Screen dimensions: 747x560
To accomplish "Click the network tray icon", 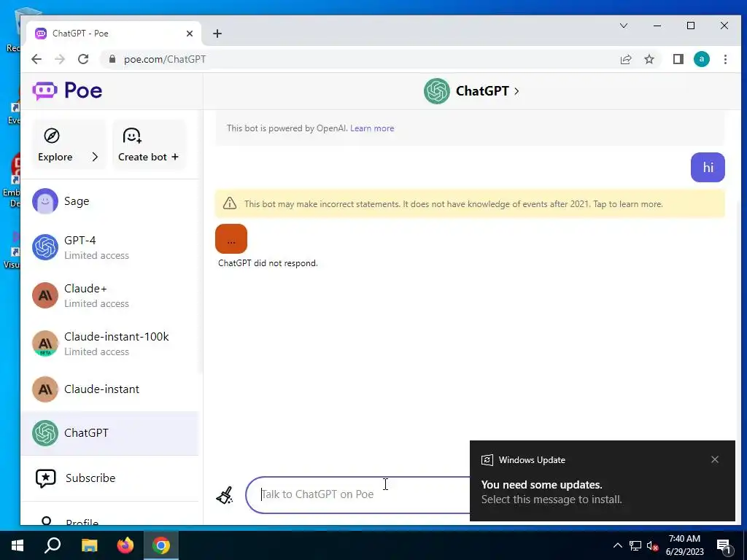I will tap(635, 545).
